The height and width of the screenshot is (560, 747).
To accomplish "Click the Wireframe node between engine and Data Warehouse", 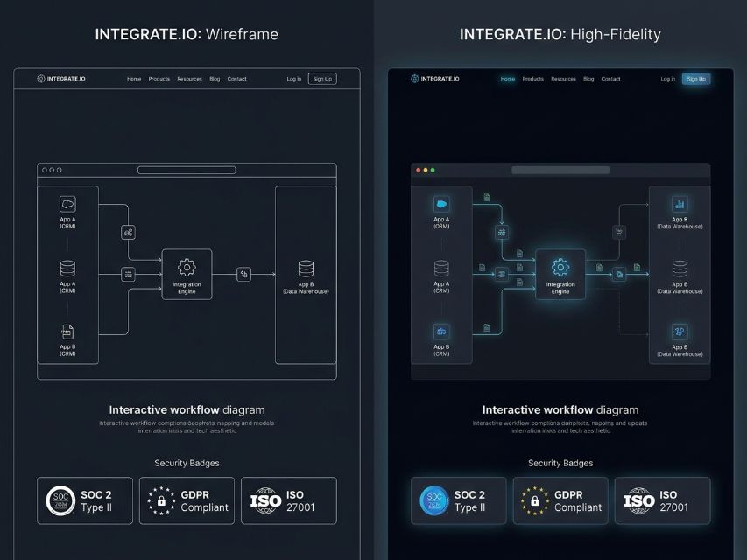I will 244,274.
